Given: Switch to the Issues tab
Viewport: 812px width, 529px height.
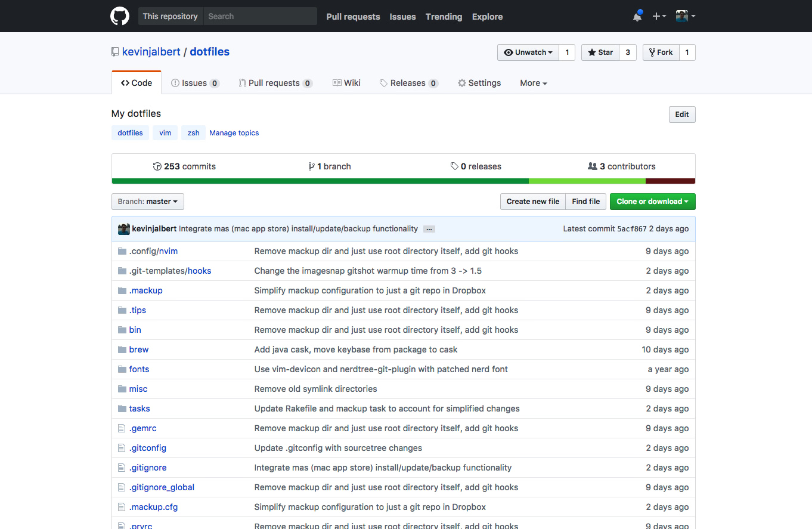Looking at the screenshot, I should tap(195, 83).
